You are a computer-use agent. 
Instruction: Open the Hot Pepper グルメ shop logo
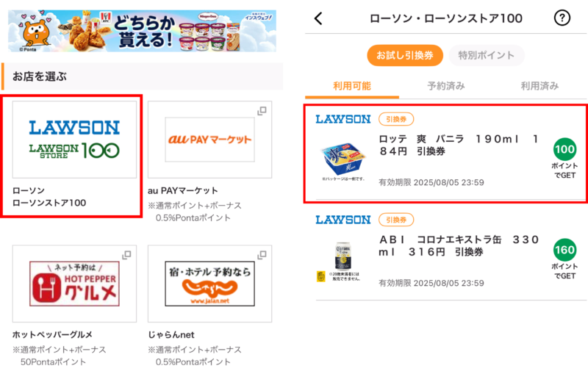(74, 284)
